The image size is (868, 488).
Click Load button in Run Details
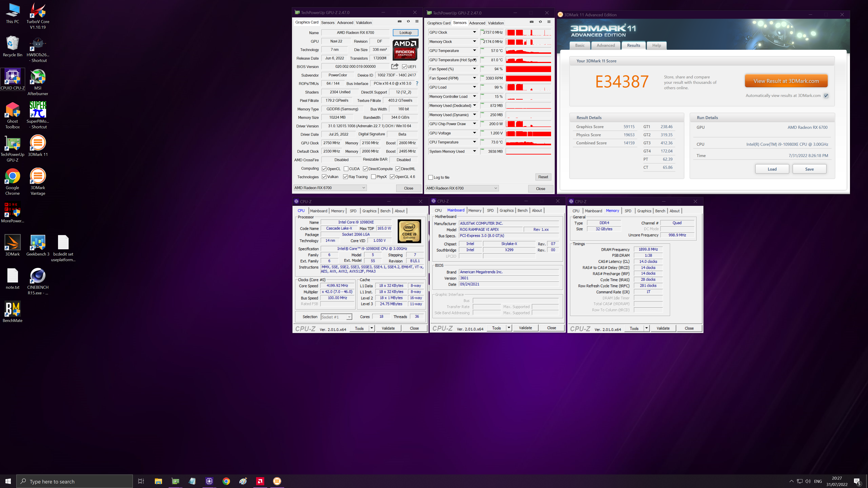772,169
